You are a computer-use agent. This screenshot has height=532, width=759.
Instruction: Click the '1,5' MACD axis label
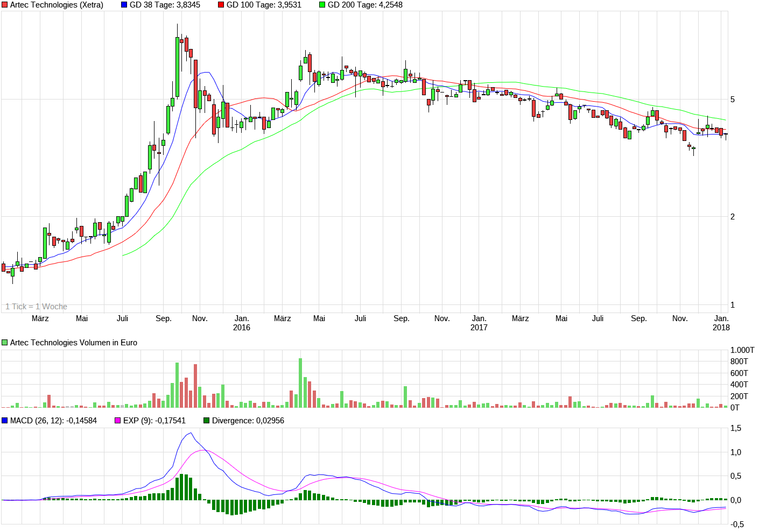point(735,428)
